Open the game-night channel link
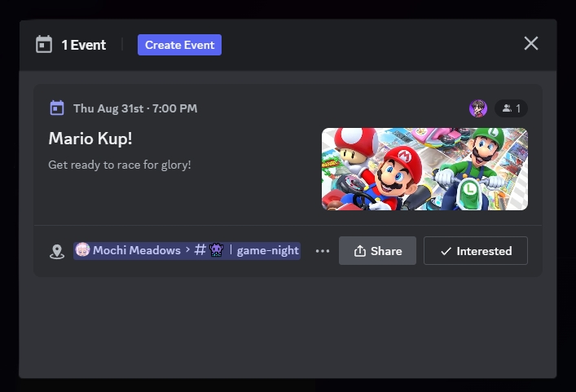The width and height of the screenshot is (576, 392). tap(267, 250)
